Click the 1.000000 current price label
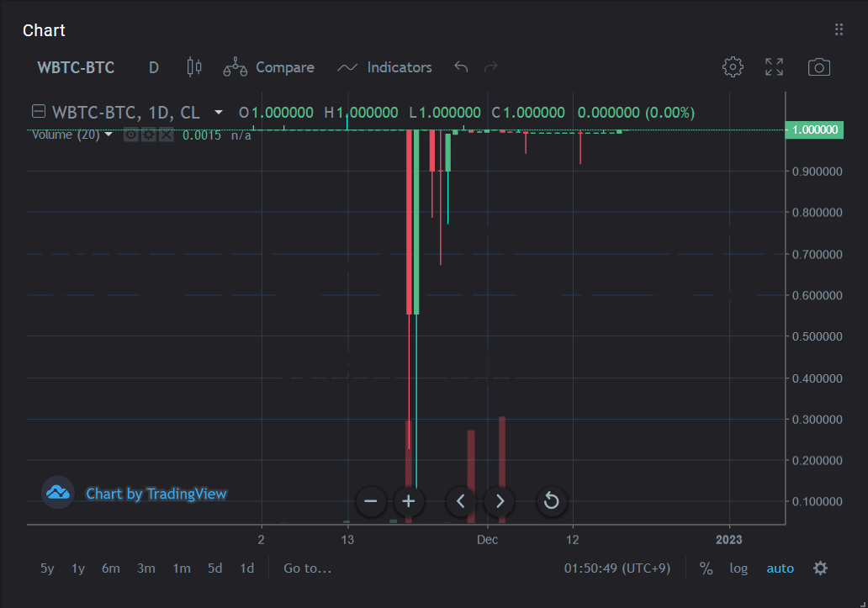The height and width of the screenshot is (608, 868). [815, 130]
